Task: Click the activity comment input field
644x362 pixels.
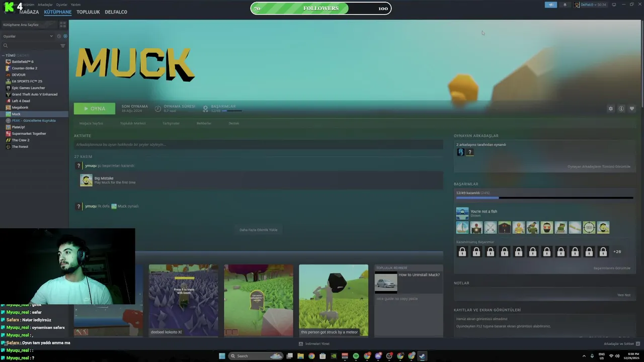Action: 259,145
